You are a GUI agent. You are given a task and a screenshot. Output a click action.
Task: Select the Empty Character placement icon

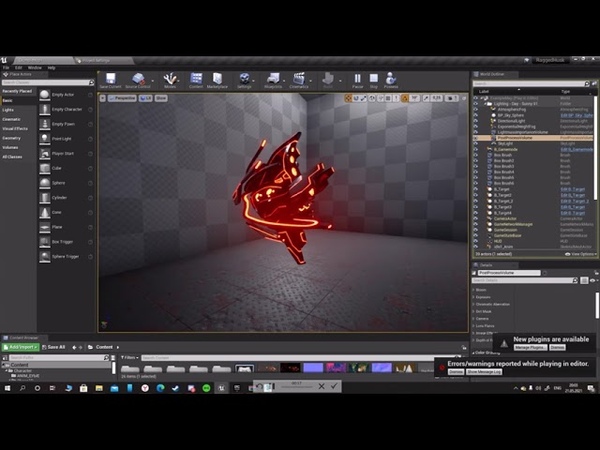pyautogui.click(x=45, y=109)
